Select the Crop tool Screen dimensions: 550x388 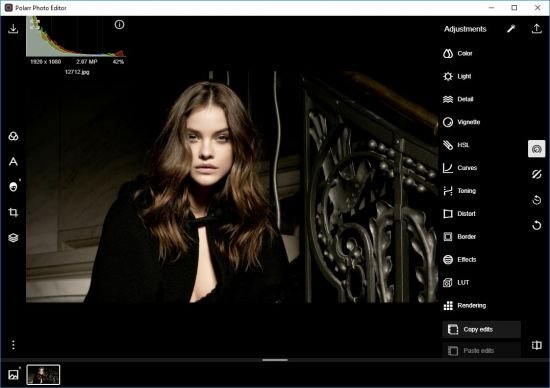[13, 212]
